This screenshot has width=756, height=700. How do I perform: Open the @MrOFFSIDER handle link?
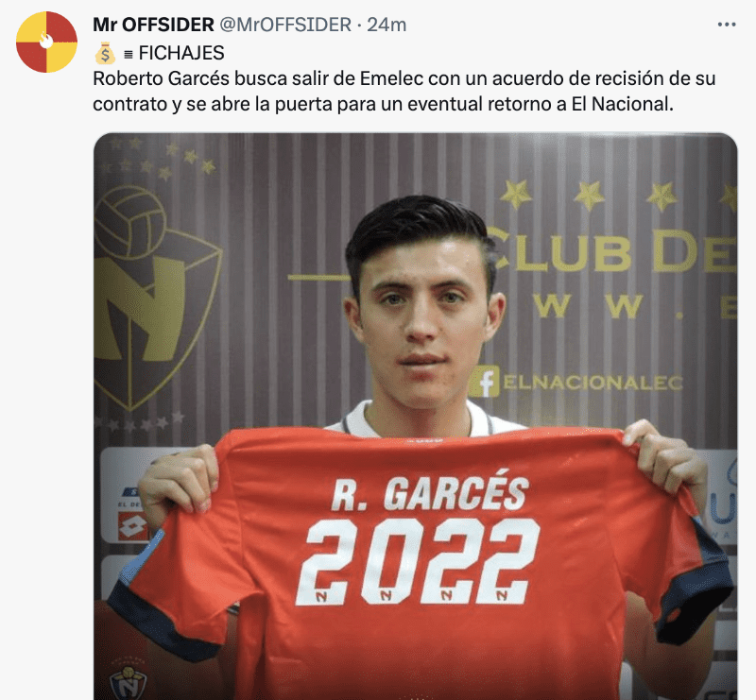(x=285, y=25)
